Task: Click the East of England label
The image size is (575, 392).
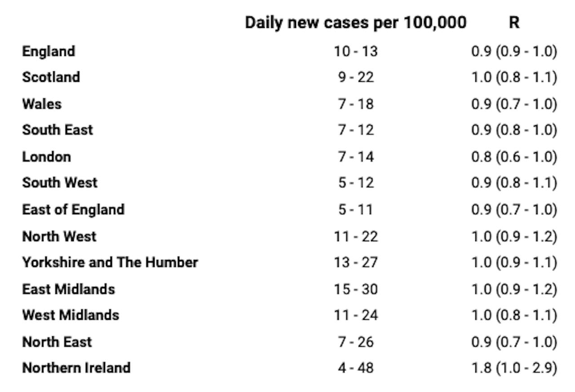Action: coord(73,210)
